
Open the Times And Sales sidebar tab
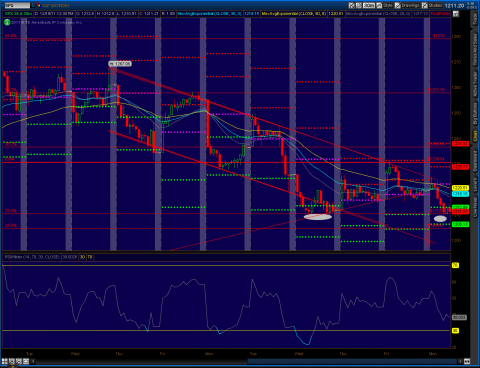pos(475,50)
